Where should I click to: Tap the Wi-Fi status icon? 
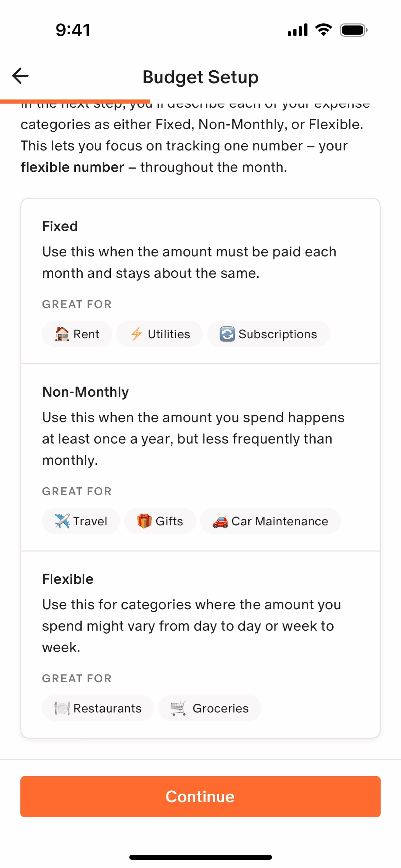pyautogui.click(x=324, y=30)
